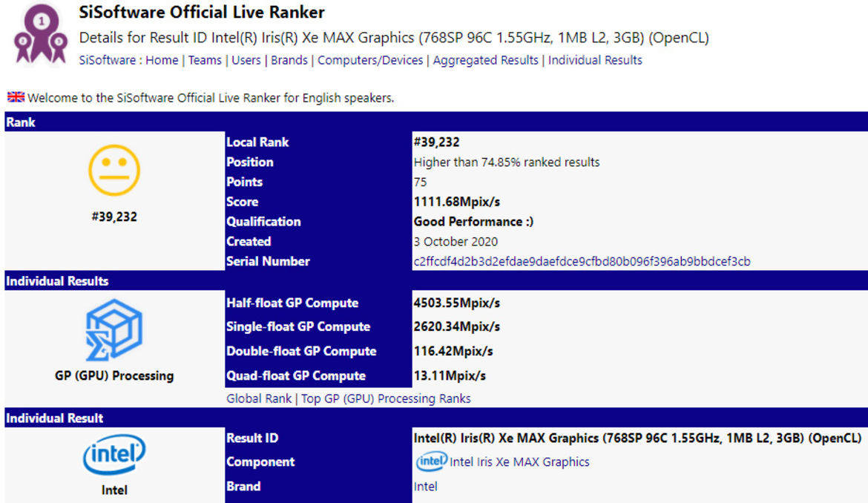
Task: Click the 116.42Mpix/s value
Action: coord(453,351)
